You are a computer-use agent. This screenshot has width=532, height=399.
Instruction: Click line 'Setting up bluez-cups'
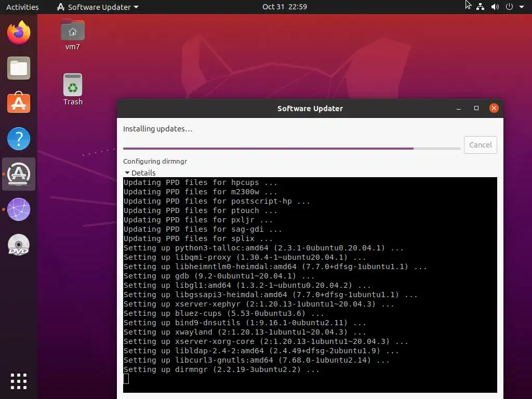pyautogui.click(x=223, y=313)
